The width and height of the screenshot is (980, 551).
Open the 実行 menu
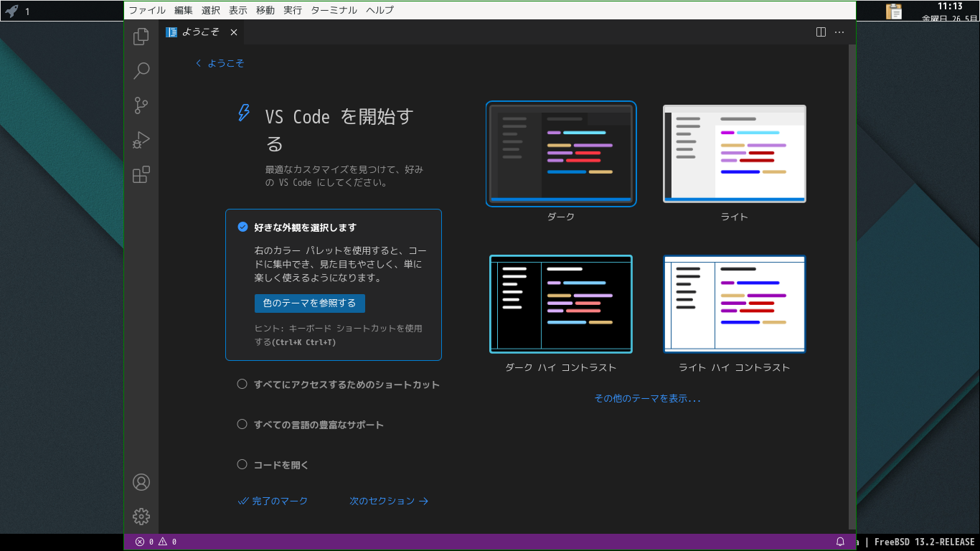point(293,10)
